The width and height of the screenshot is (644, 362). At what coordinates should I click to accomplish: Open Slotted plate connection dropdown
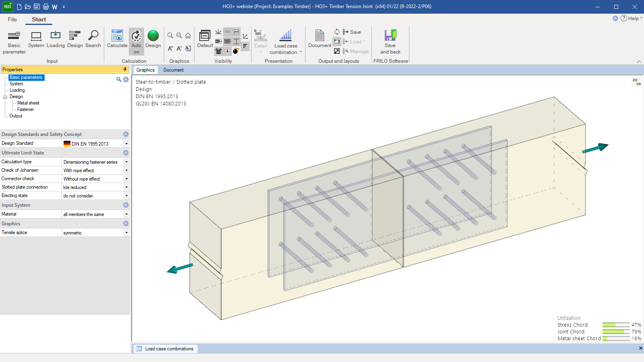[126, 187]
